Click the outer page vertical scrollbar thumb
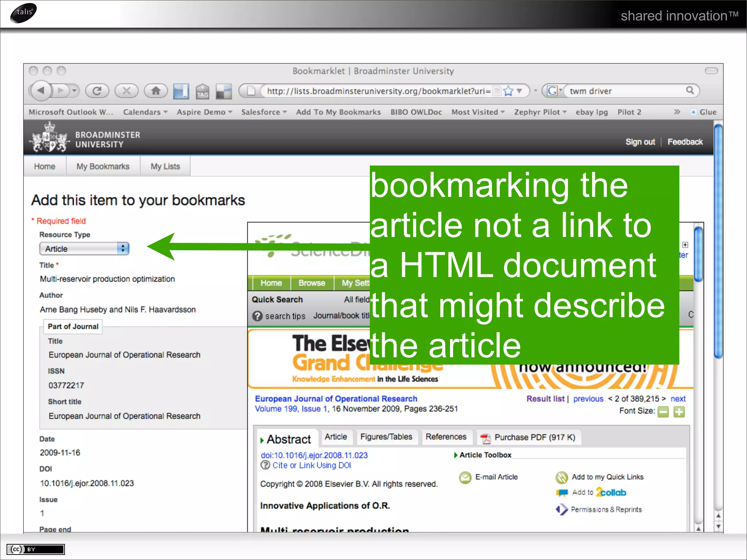Image resolution: width=747 pixels, height=560 pixels. pos(718,241)
